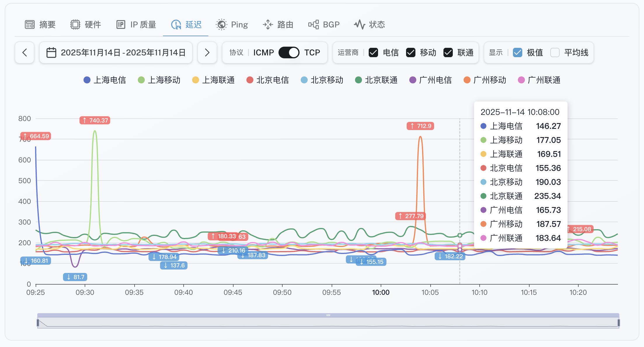Click the Ping globe icon
This screenshot has height=347, width=644.
click(221, 24)
